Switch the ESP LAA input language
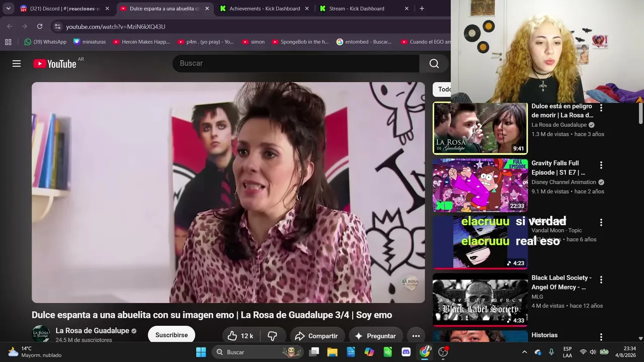Viewport: 644px width, 362px height. [567, 352]
